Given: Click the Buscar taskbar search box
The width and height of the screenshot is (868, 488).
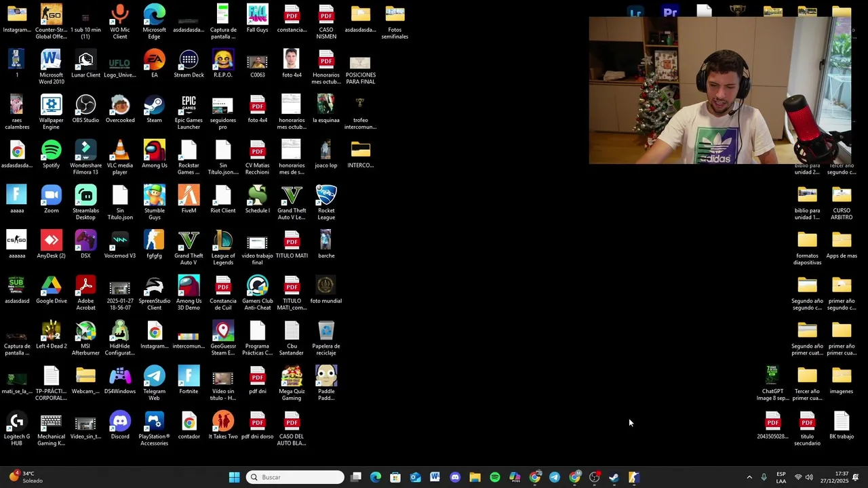Looking at the screenshot, I should [x=295, y=477].
